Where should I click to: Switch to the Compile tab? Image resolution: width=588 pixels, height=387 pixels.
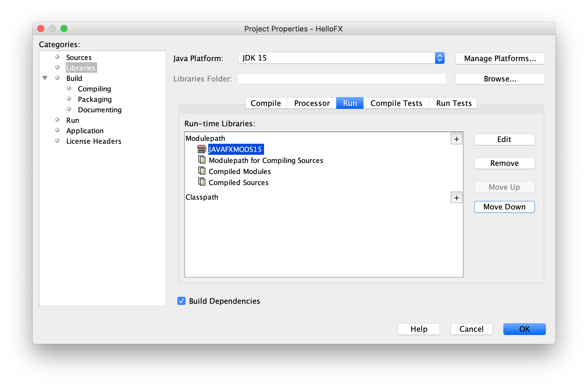[266, 103]
